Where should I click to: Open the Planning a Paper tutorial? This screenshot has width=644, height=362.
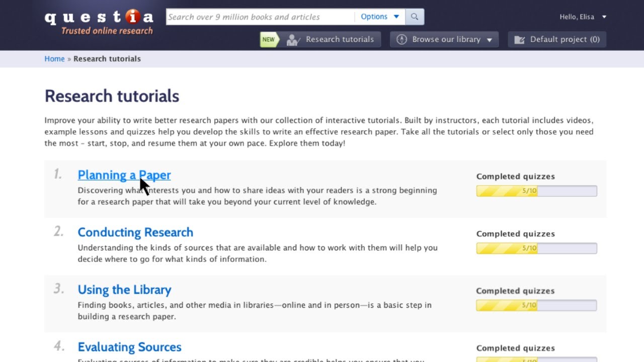tap(124, 175)
